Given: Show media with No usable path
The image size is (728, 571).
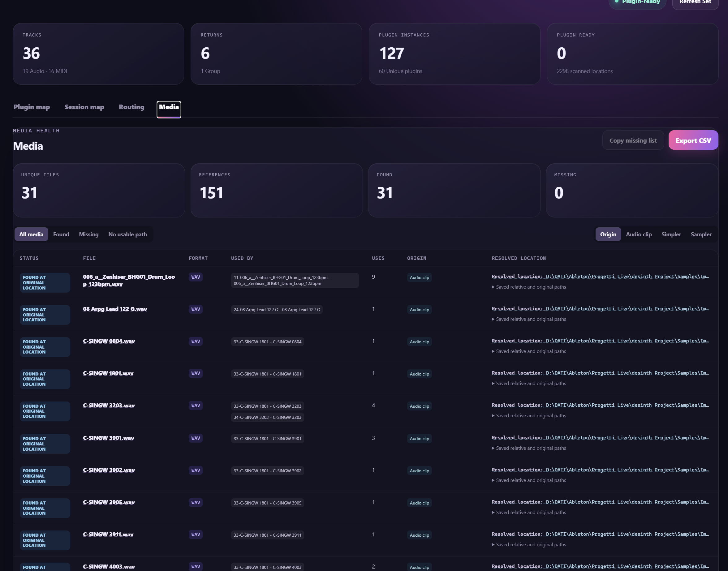Looking at the screenshot, I should point(128,234).
